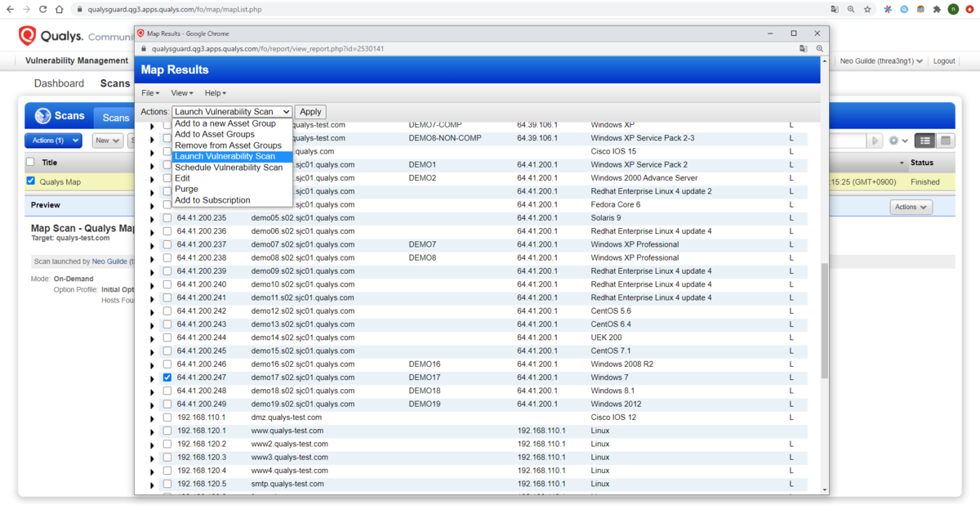Viewport: 980px width, 514px height.
Task: Switch to grid view icon in Scans toolbar
Action: [946, 141]
